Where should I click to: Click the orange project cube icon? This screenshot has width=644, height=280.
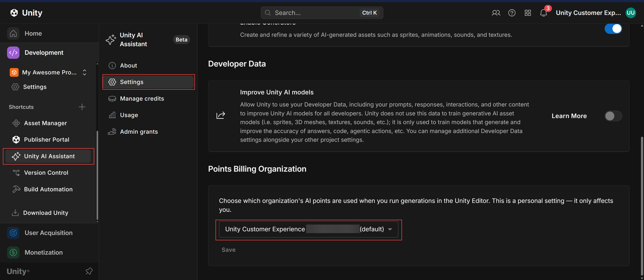(14, 72)
